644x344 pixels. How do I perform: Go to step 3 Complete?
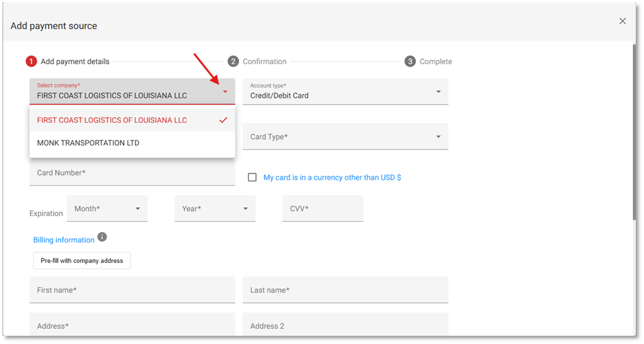428,61
